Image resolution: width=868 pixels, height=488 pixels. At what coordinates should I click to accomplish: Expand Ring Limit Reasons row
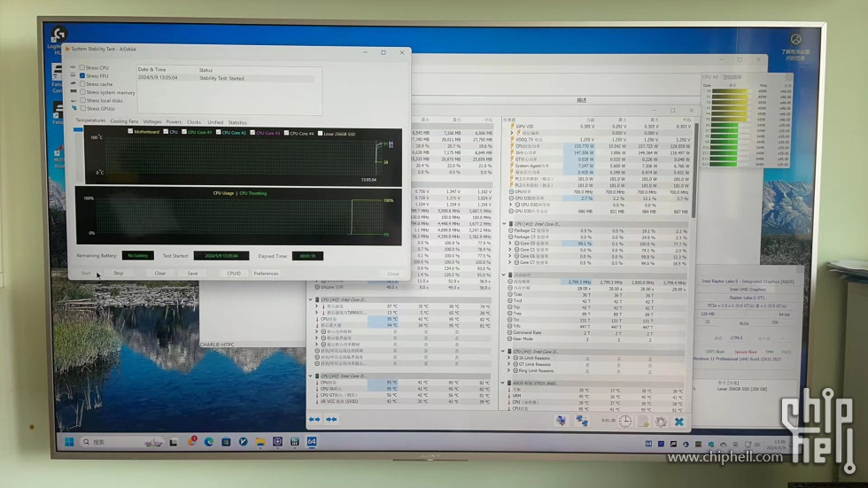pyautogui.click(x=508, y=371)
